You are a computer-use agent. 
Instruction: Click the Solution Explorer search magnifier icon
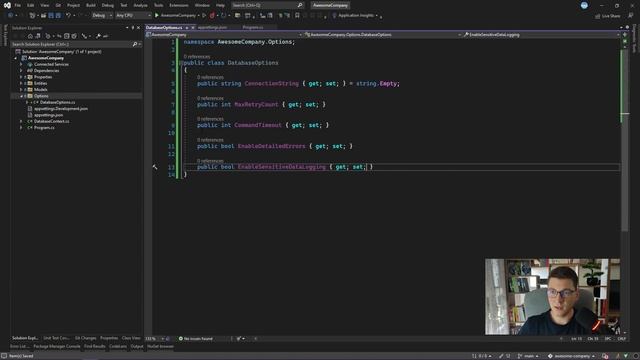click(135, 44)
